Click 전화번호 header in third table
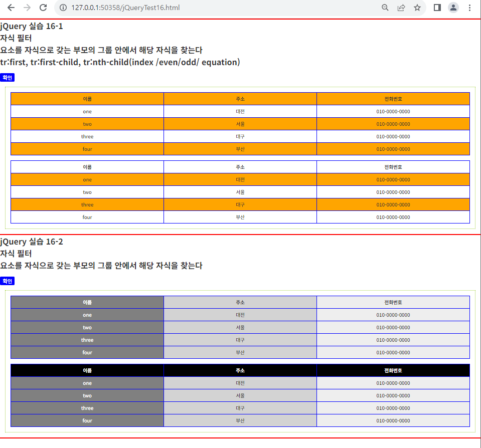The image size is (481, 448). click(393, 303)
